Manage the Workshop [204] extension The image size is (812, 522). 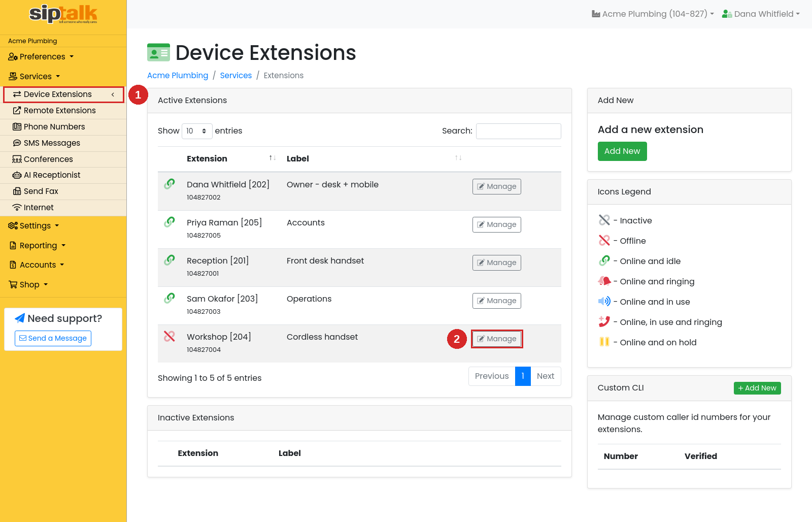point(497,339)
